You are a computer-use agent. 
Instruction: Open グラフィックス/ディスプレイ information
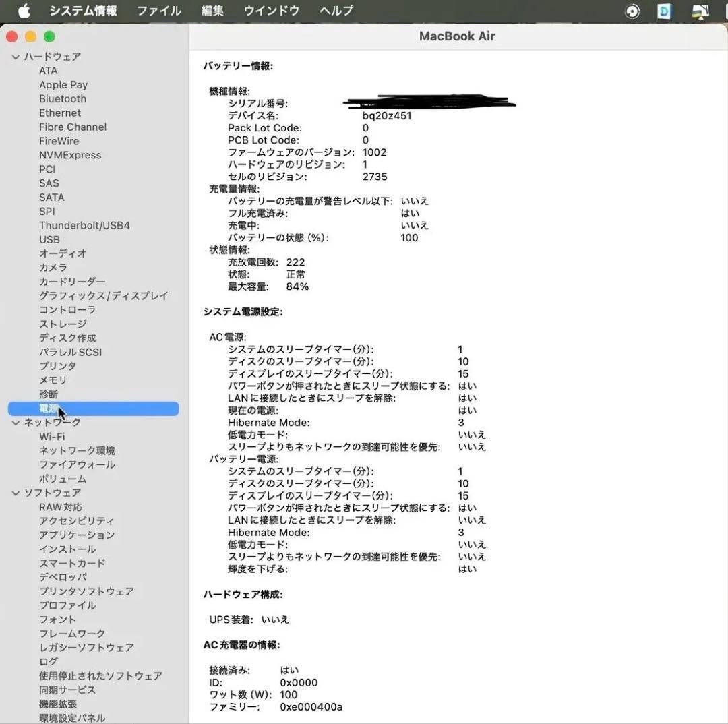pyautogui.click(x=104, y=295)
